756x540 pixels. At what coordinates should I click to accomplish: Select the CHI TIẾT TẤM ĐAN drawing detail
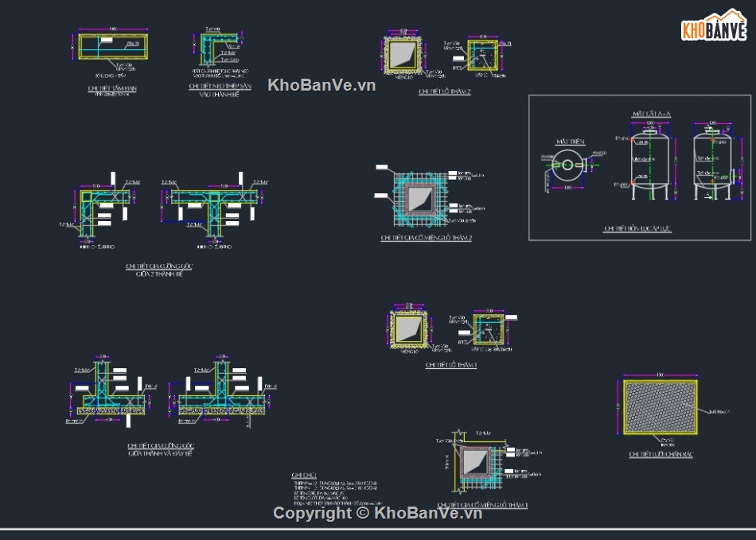point(114,48)
